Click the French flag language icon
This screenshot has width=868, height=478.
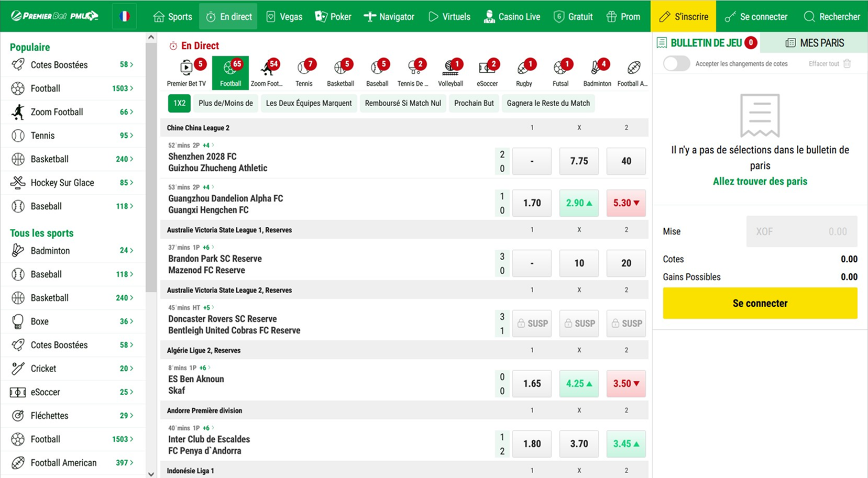click(125, 16)
